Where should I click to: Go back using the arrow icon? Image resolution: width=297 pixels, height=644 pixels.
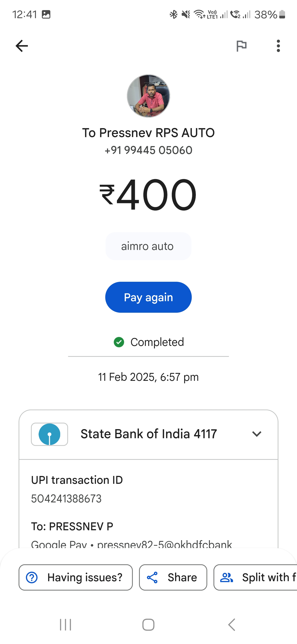(22, 46)
